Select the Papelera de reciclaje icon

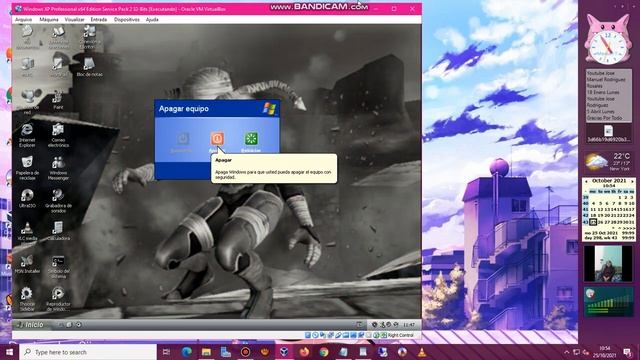click(x=27, y=168)
